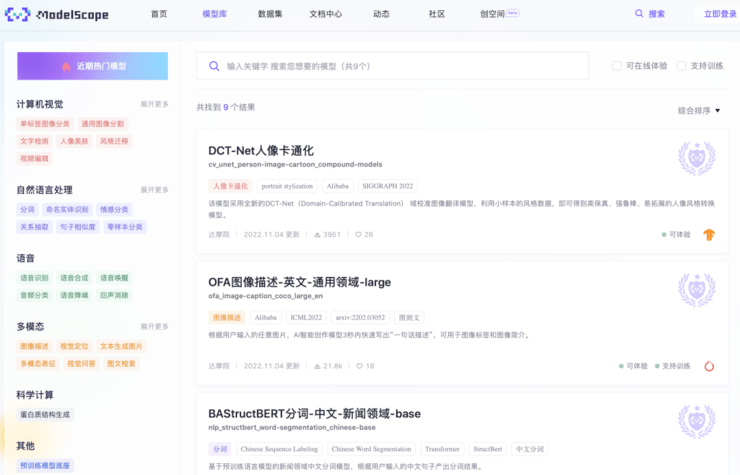The height and width of the screenshot is (475, 740).
Task: Filter by 通用图像分割 tag
Action: (103, 124)
